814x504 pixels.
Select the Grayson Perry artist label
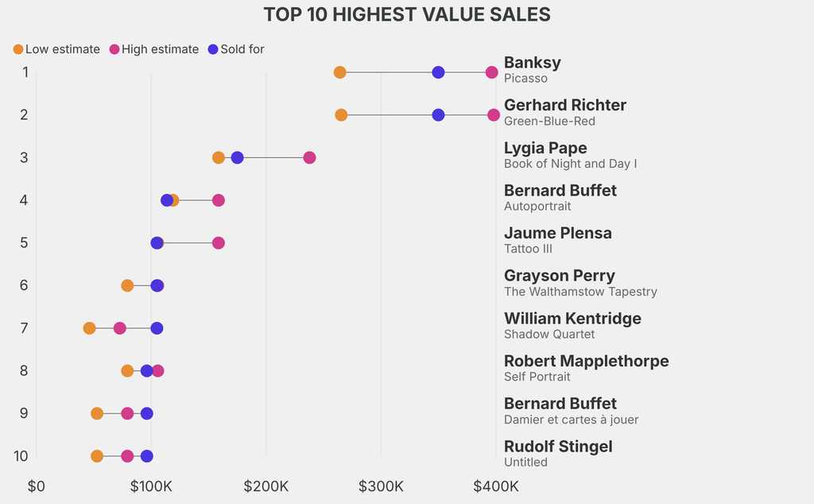(x=559, y=276)
